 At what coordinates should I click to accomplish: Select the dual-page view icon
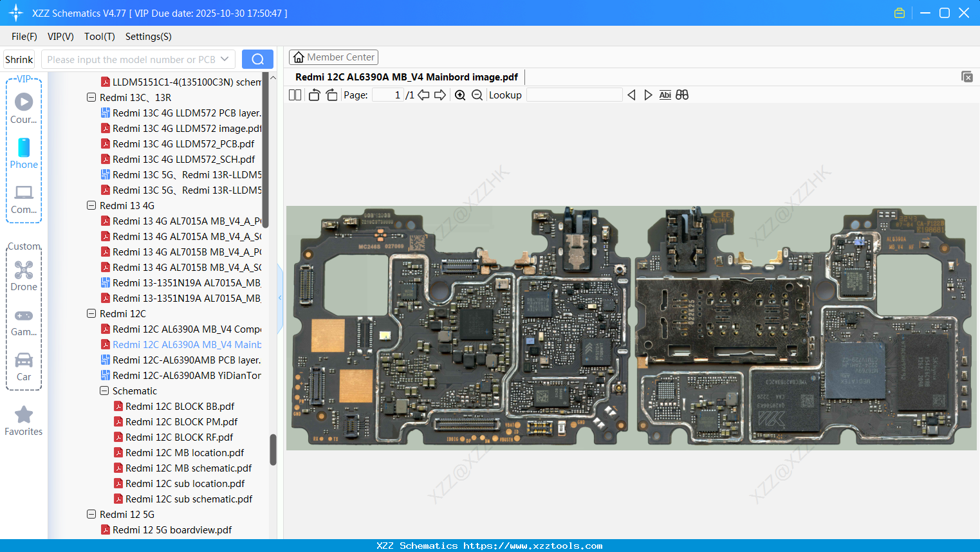point(295,95)
